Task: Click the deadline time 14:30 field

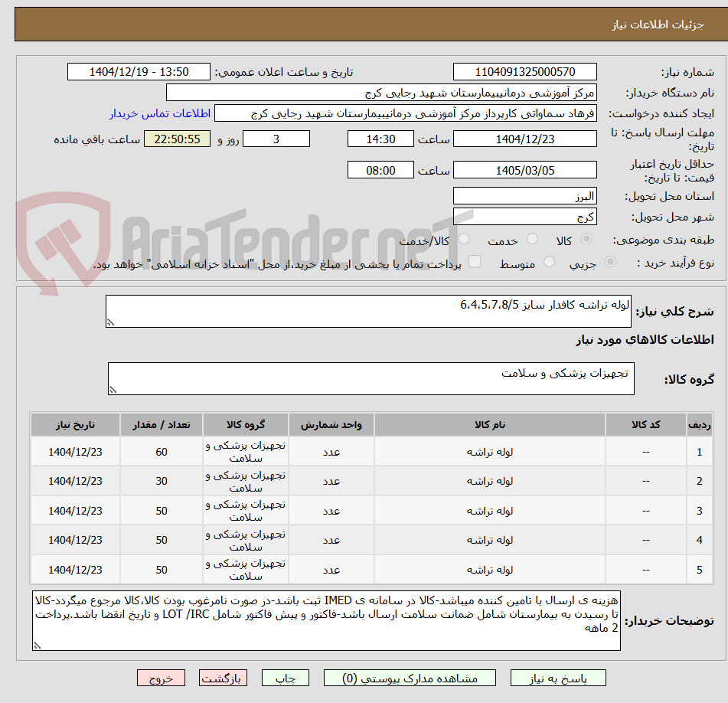Action: pyautogui.click(x=380, y=139)
